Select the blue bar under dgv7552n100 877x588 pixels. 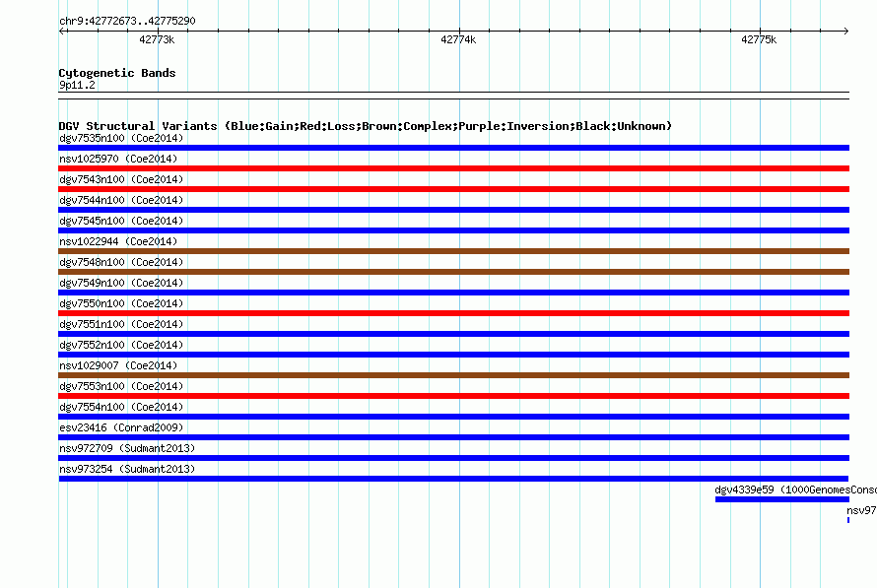(453, 355)
